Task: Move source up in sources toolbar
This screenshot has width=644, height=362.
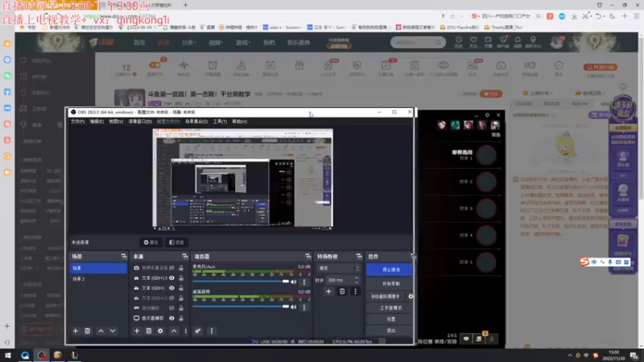Action: (174, 331)
